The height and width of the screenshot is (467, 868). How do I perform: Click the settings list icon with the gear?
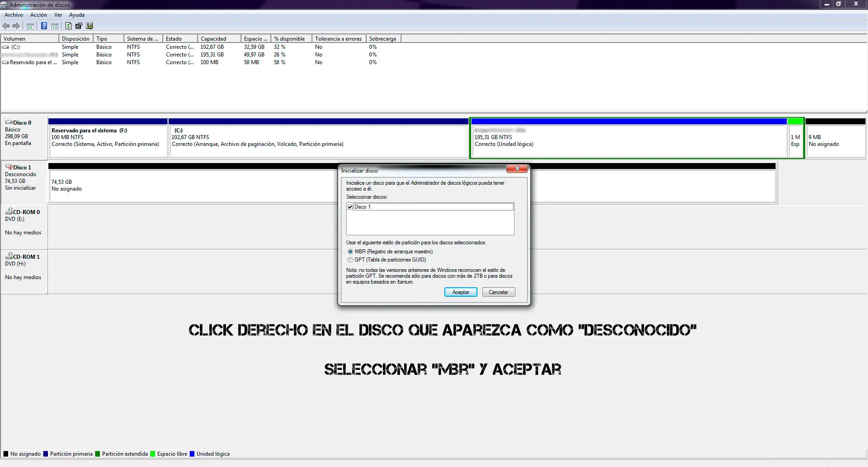(90, 26)
